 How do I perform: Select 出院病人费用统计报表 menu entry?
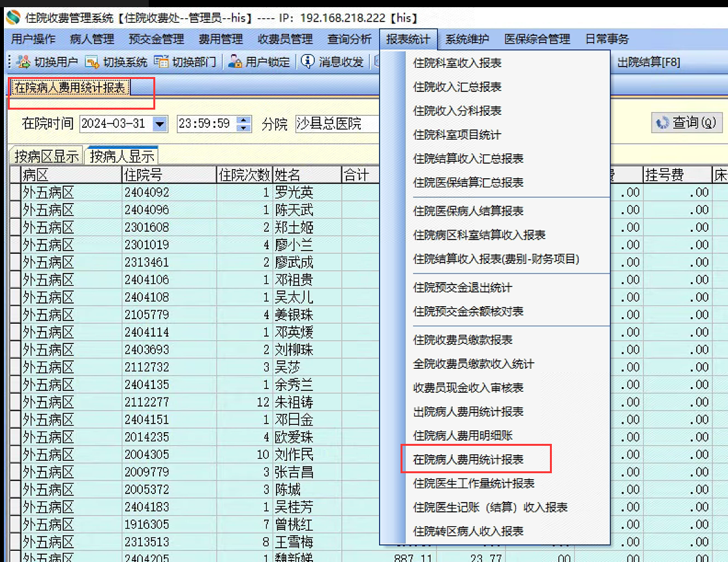[x=468, y=411]
